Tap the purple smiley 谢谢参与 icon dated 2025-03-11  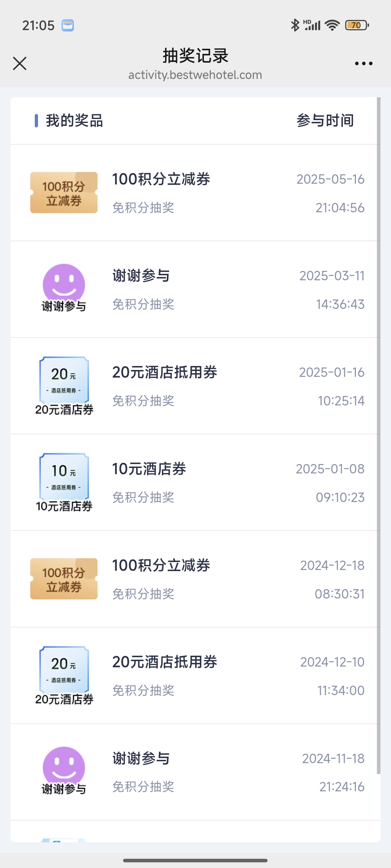64,288
